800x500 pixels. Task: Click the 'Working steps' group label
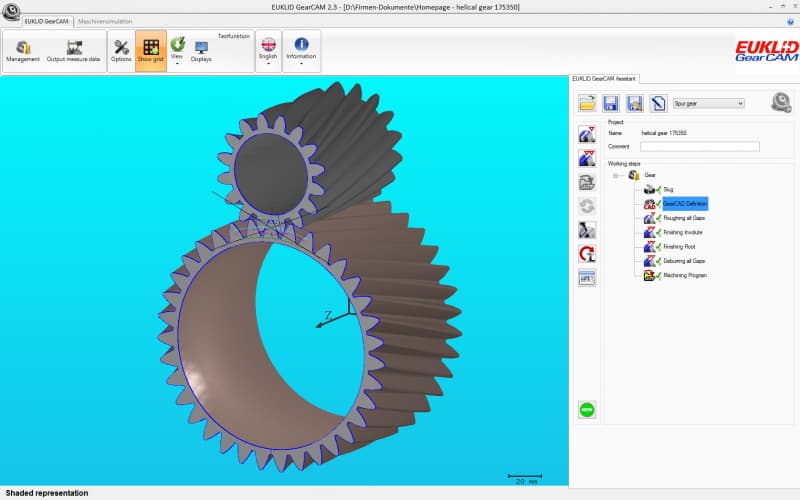tap(623, 164)
